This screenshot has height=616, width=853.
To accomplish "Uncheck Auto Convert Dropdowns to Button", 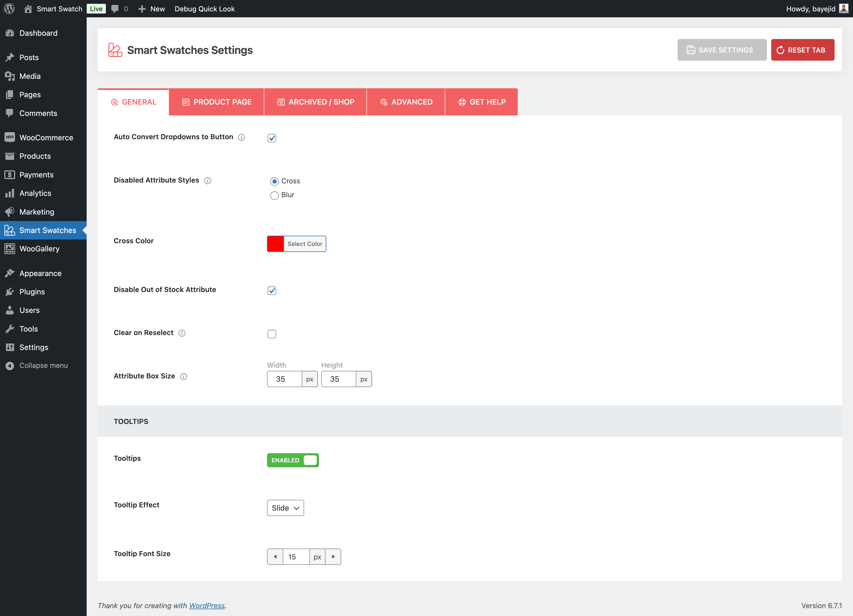I will pos(272,138).
